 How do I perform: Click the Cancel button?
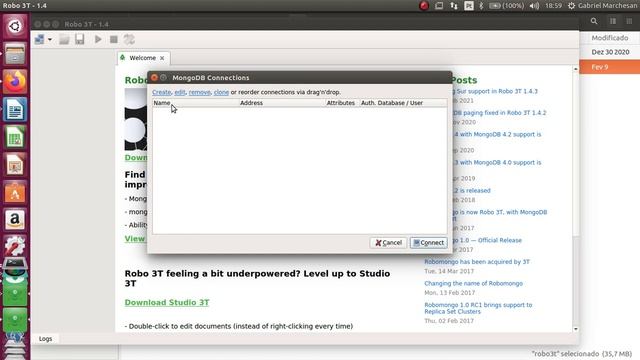(389, 243)
